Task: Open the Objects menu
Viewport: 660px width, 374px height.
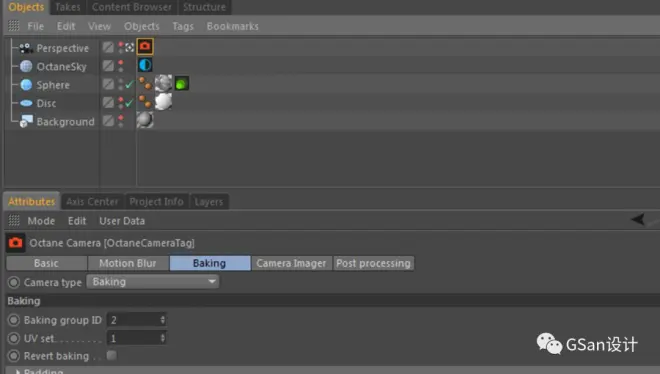Action: (141, 26)
